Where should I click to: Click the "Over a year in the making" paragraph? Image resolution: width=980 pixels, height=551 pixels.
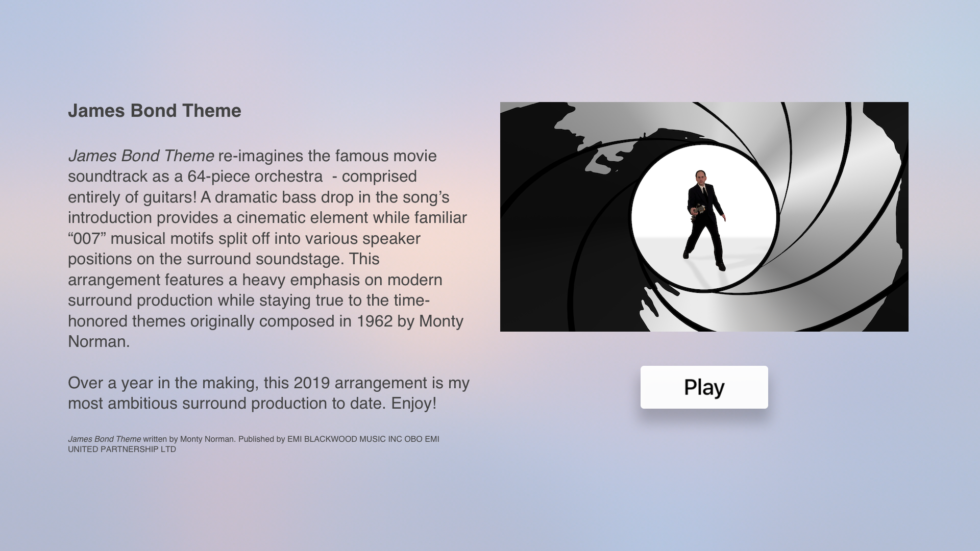269,393
